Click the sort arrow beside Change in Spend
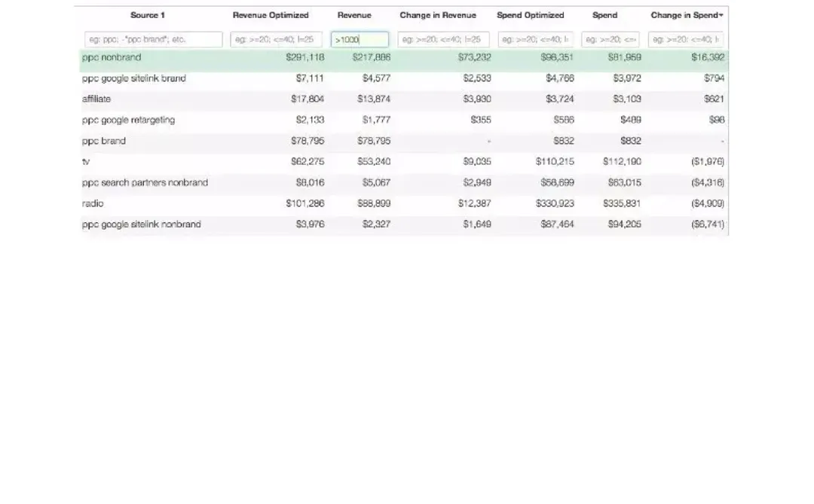This screenshot has width=814, height=504. [x=721, y=16]
